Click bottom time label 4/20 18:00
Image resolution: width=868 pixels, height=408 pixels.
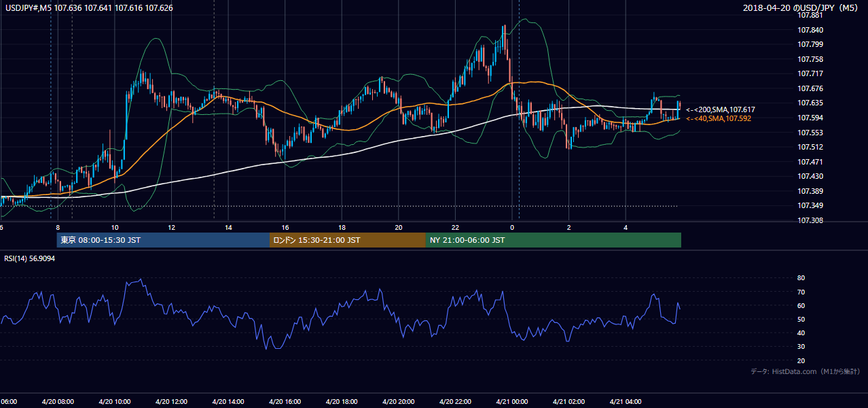(342, 401)
